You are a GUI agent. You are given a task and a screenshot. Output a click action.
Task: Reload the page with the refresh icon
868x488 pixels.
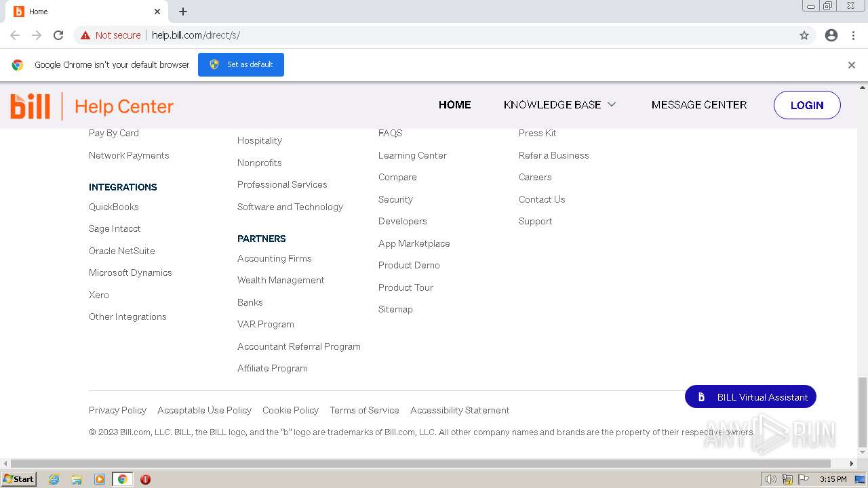(x=58, y=35)
